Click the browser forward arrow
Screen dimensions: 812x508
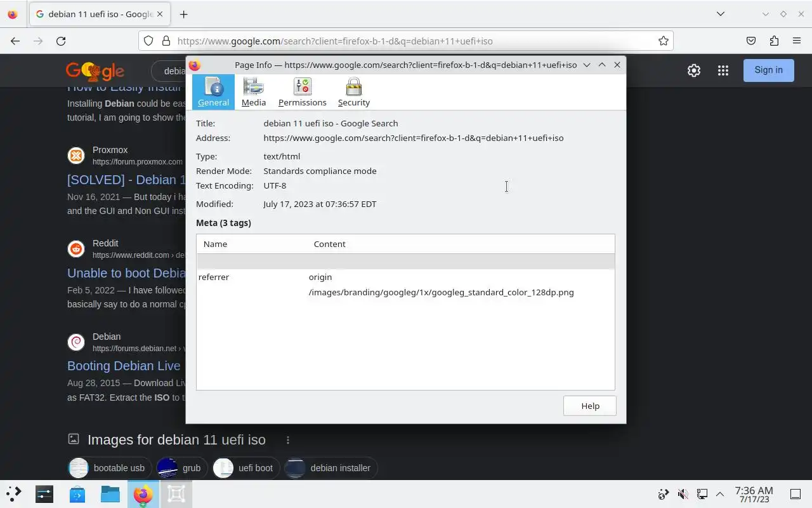click(x=38, y=41)
